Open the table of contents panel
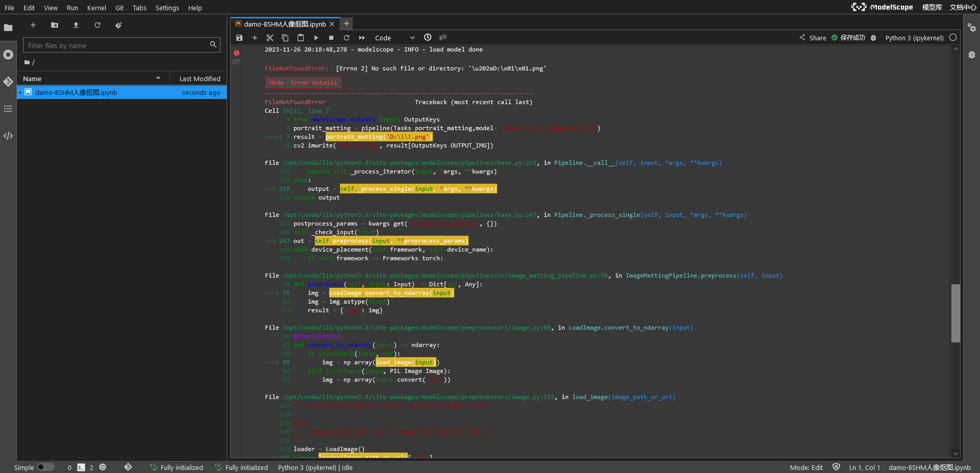 click(x=8, y=109)
